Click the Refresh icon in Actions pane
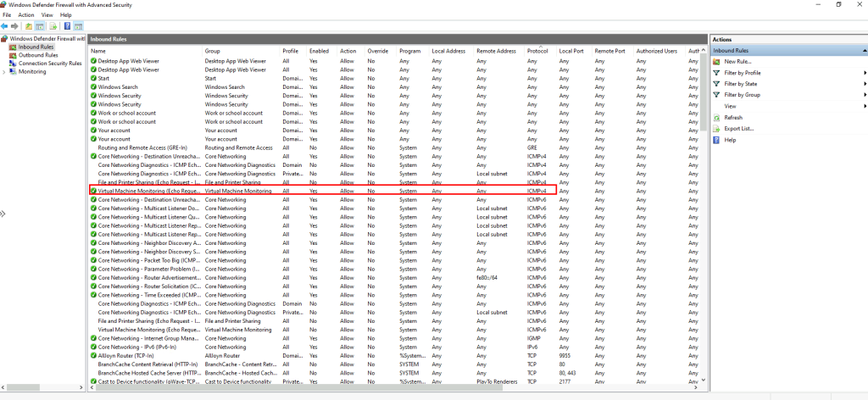 click(716, 117)
